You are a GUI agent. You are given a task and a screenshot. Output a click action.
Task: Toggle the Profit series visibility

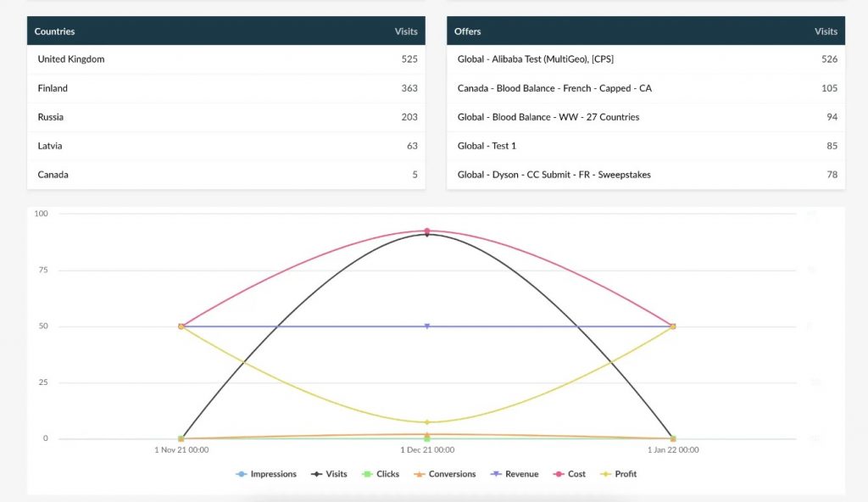pos(619,474)
